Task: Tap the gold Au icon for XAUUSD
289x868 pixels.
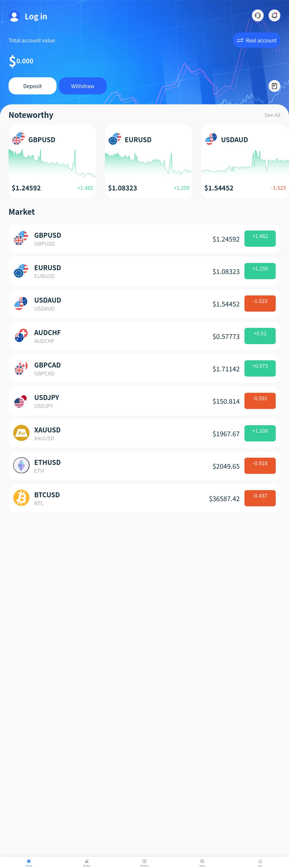Action: 21,433
